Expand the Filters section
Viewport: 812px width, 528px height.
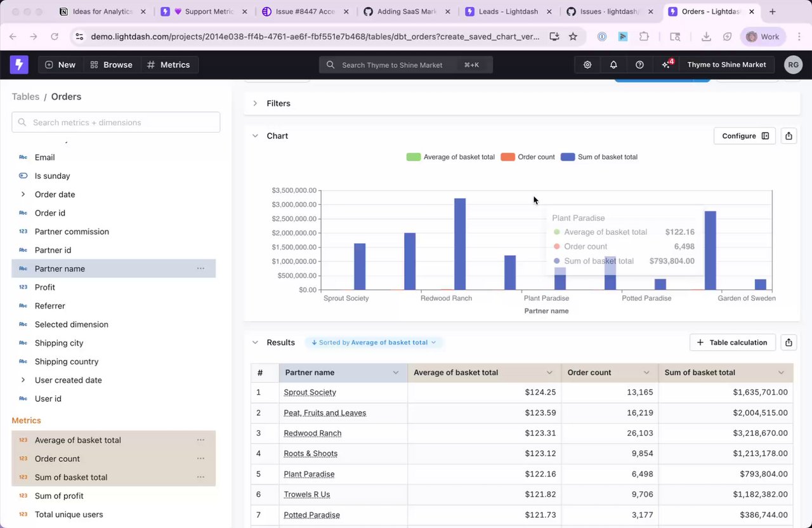click(x=255, y=103)
